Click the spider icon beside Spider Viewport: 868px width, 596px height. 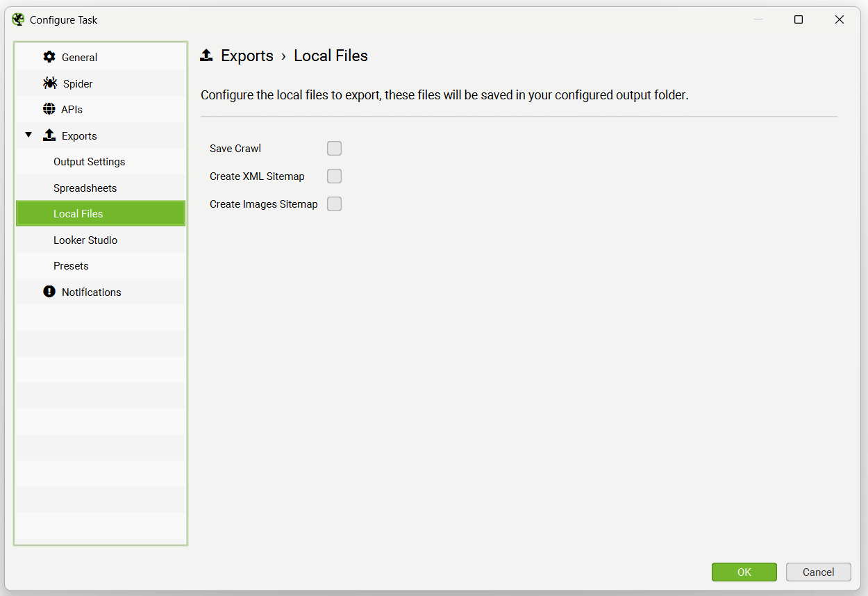pyautogui.click(x=49, y=83)
